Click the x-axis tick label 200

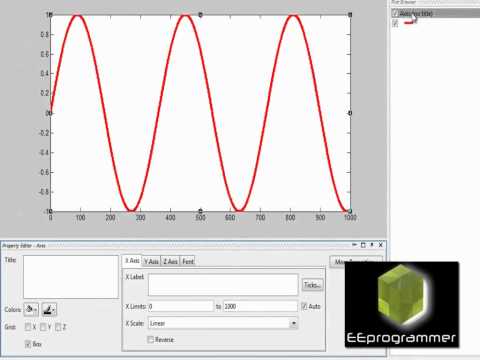point(110,218)
